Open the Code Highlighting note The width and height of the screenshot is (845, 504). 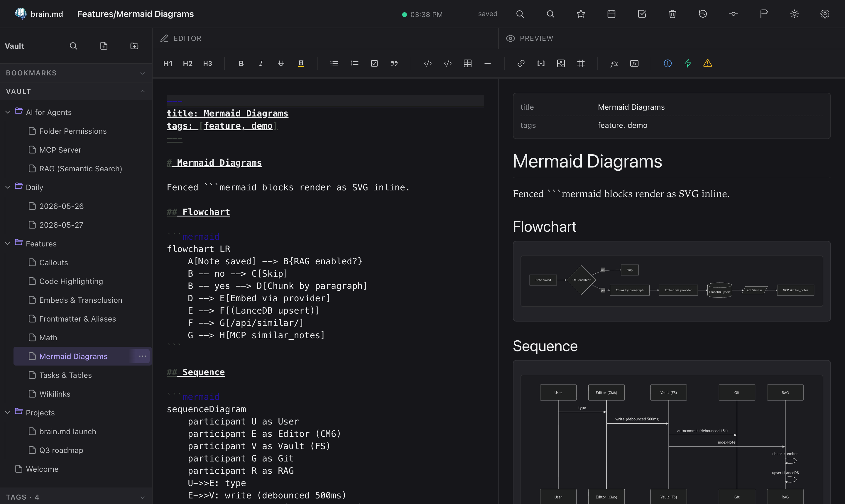tap(71, 281)
